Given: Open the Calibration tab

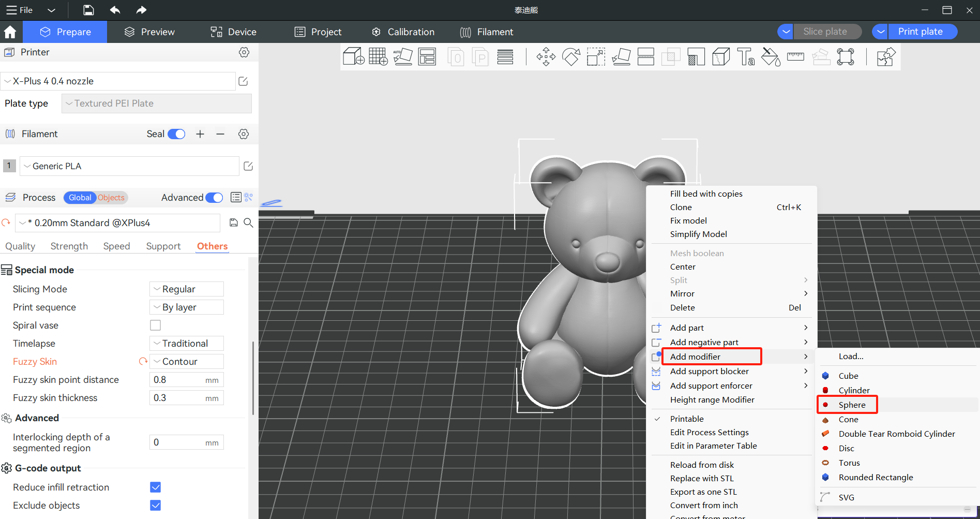Looking at the screenshot, I should 403,32.
